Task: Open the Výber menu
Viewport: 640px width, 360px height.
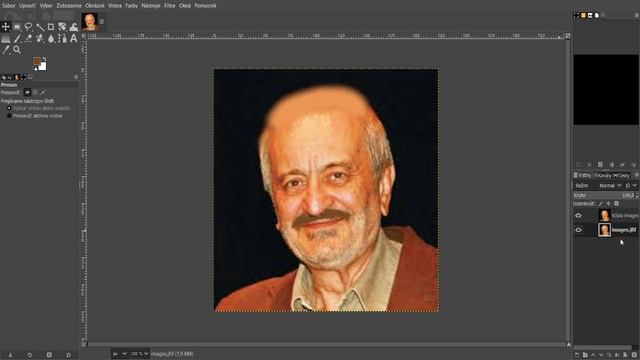Action: (46, 6)
